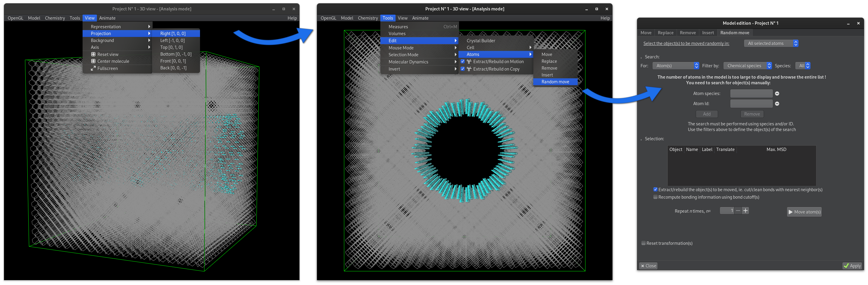This screenshot has width=868, height=285.
Task: Click the minus icon beside Atom Id
Action: 777,104
